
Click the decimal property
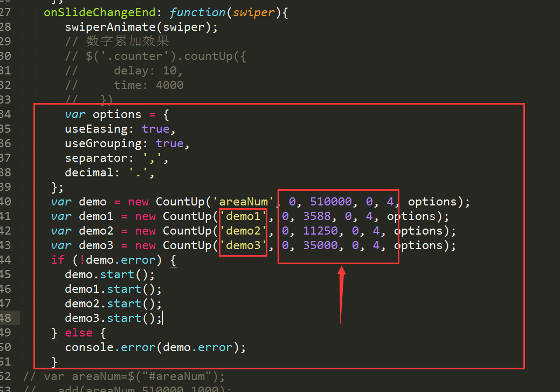pos(88,173)
